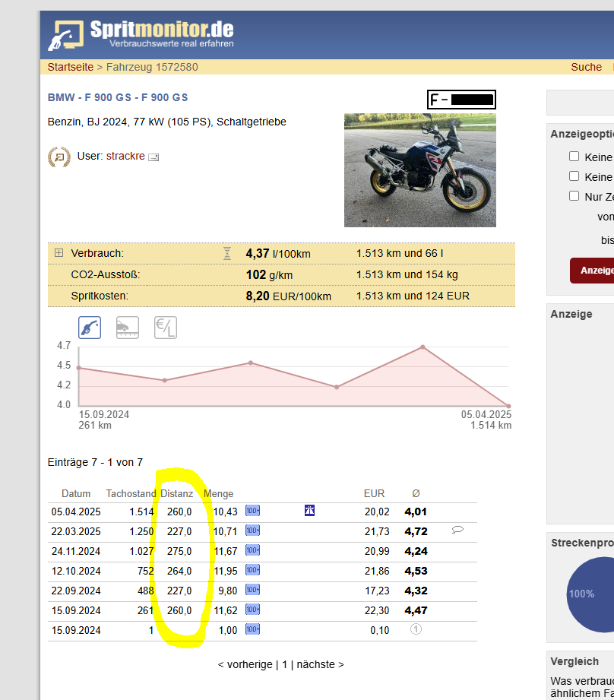Check the 'Nur Ze...' time range checkbox
The image size is (614, 700).
point(574,196)
